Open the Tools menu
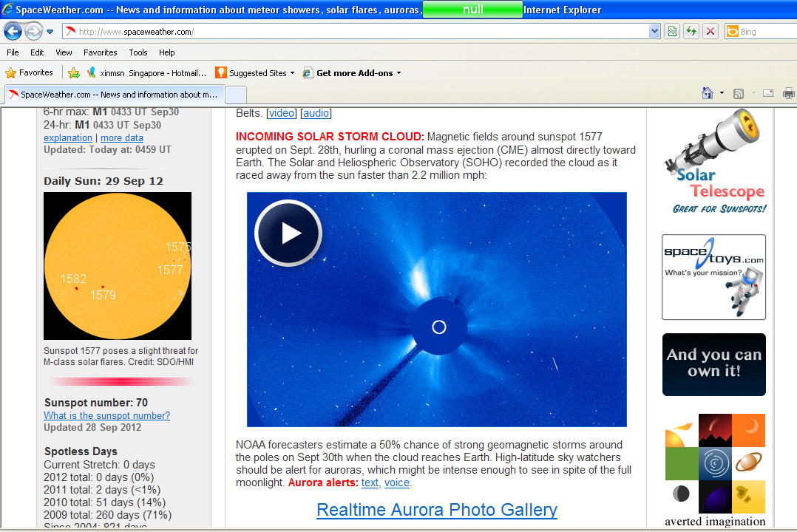The width and height of the screenshot is (797, 532). pyautogui.click(x=138, y=52)
